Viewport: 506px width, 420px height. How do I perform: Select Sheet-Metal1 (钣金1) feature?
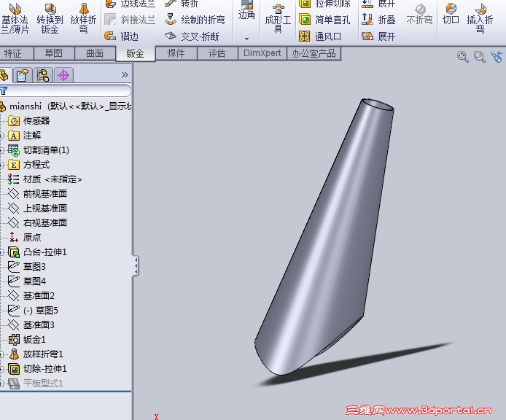pyautogui.click(x=27, y=340)
